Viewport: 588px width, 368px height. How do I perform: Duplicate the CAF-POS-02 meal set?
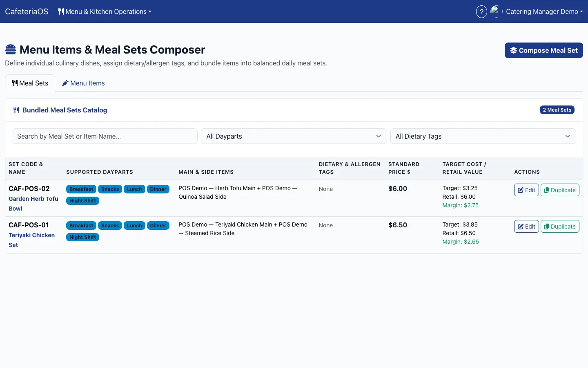[560, 190]
